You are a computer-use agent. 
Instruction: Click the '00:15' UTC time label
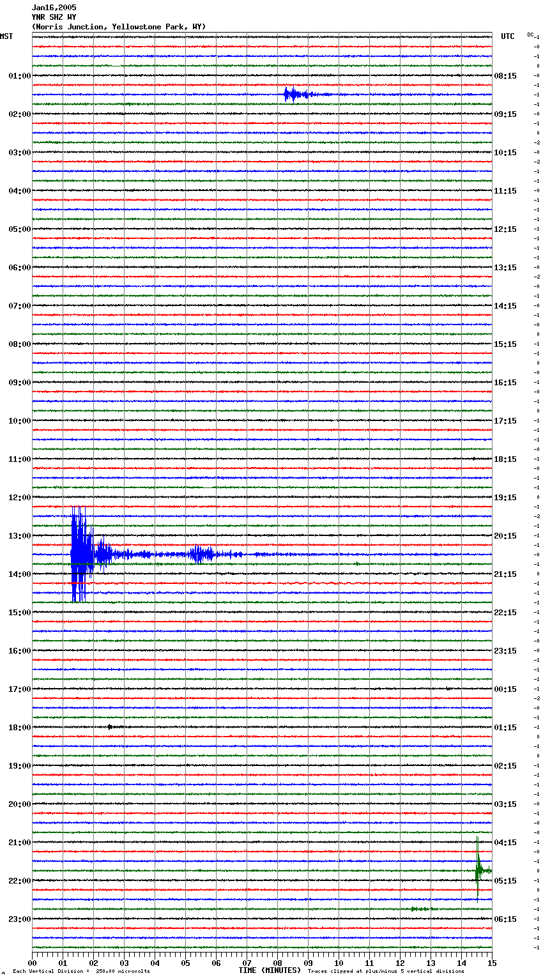(x=505, y=689)
